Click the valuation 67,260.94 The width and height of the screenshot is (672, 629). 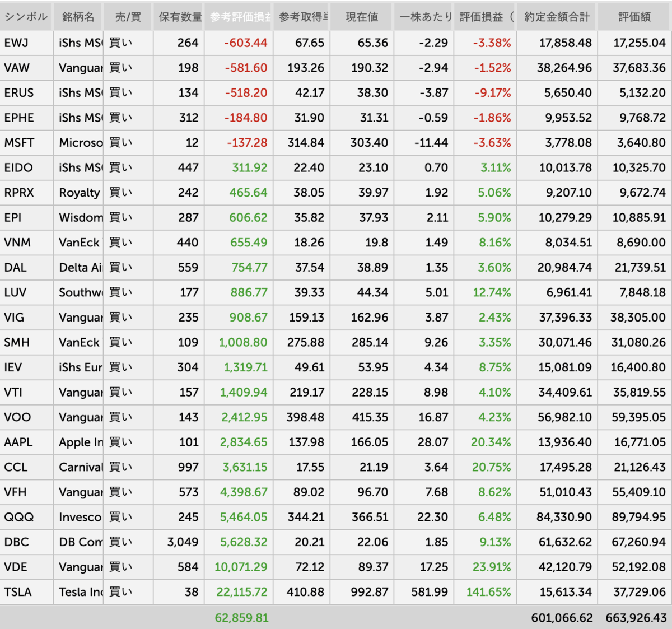click(x=639, y=542)
